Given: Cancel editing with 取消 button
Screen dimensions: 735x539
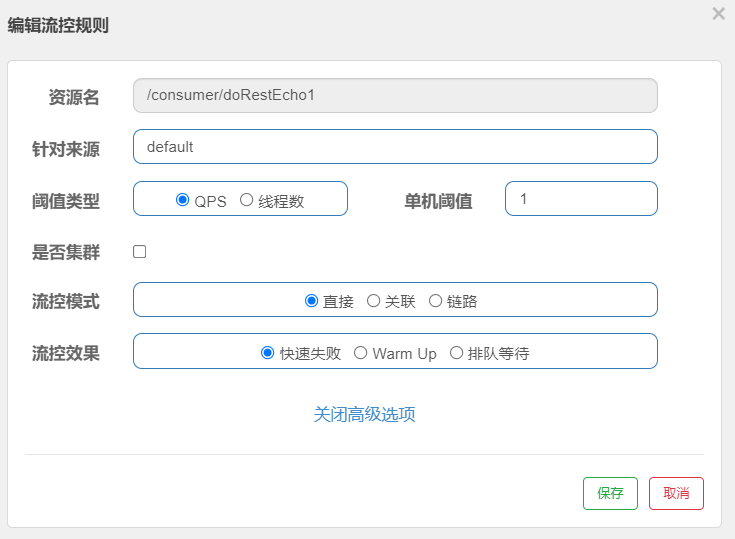Looking at the screenshot, I should [x=676, y=493].
